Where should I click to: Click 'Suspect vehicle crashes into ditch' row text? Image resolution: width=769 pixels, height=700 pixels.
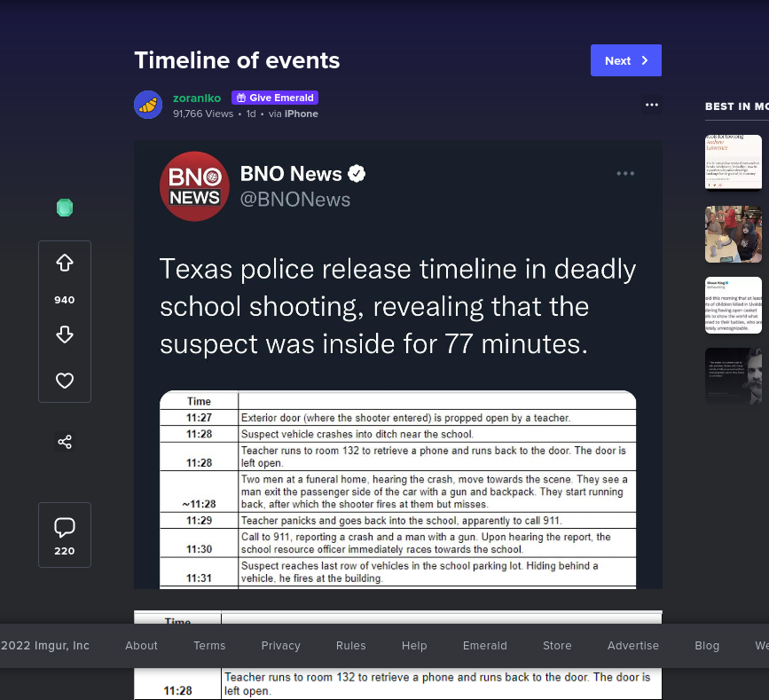click(x=357, y=434)
